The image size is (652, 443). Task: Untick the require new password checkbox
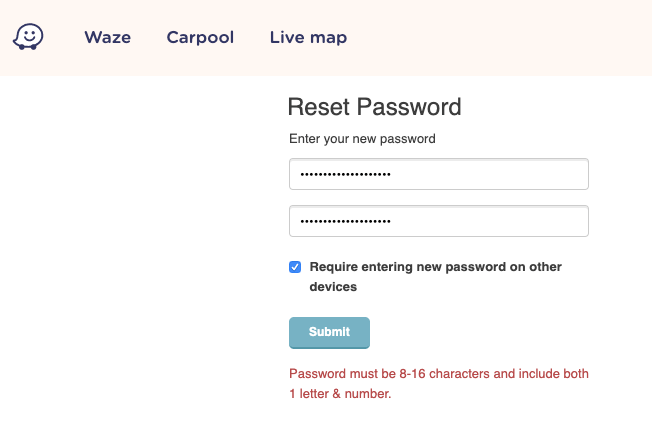click(x=295, y=267)
